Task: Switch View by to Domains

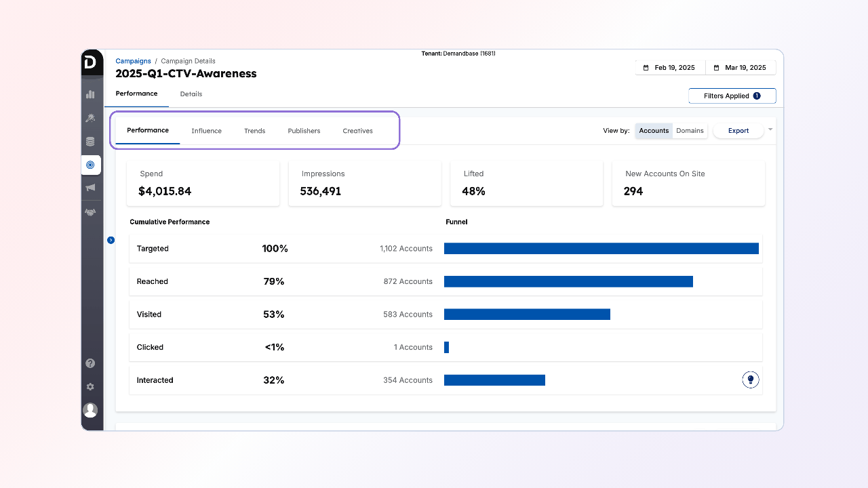Action: [x=690, y=131]
